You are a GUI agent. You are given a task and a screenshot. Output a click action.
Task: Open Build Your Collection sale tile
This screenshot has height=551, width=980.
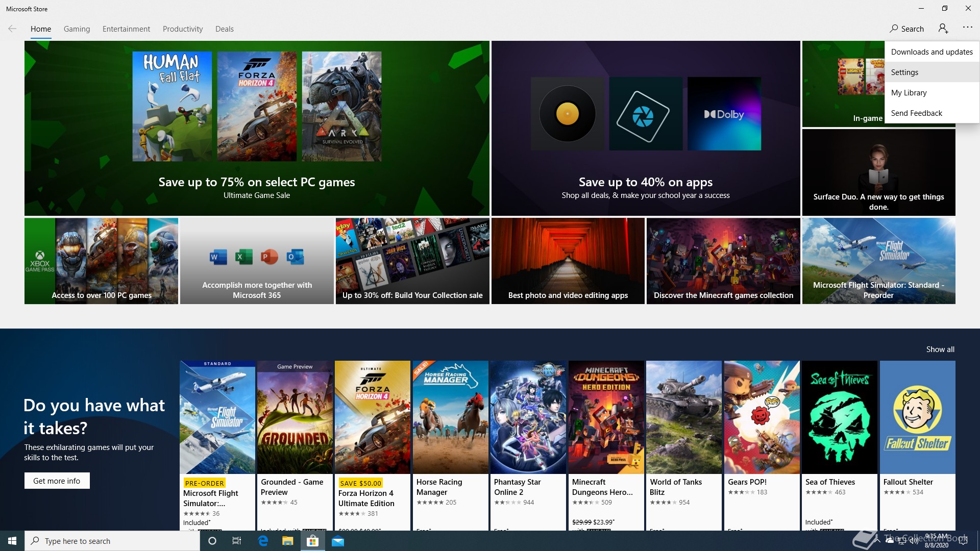click(x=412, y=261)
